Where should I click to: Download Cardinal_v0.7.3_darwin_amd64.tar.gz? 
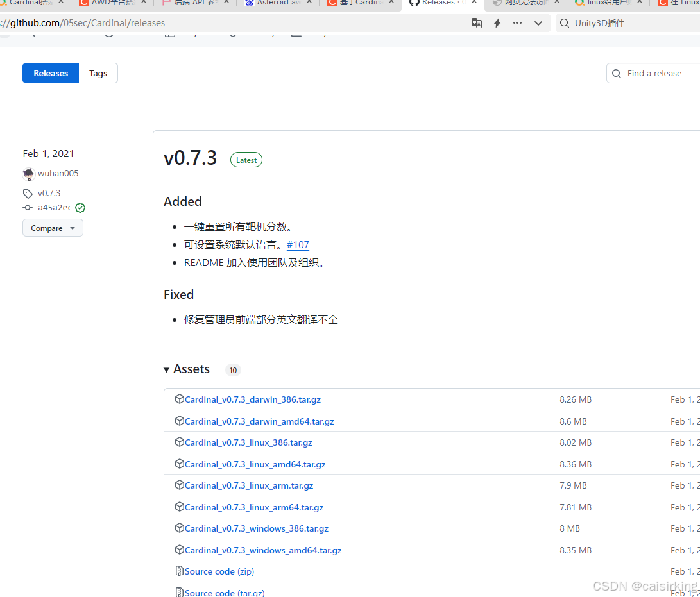259,421
